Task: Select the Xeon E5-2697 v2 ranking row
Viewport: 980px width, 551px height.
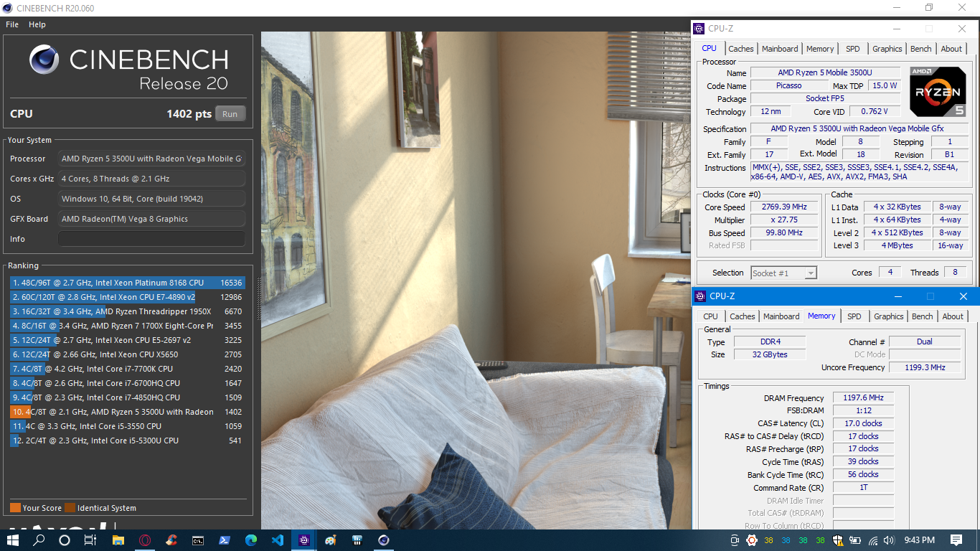Action: pyautogui.click(x=127, y=340)
